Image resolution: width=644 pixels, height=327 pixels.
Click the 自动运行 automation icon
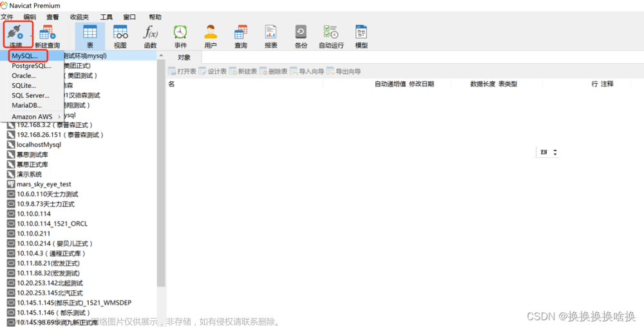331,35
